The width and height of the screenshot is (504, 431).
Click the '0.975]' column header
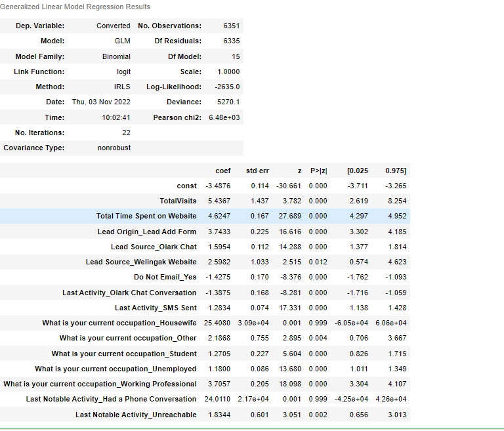tap(396, 171)
